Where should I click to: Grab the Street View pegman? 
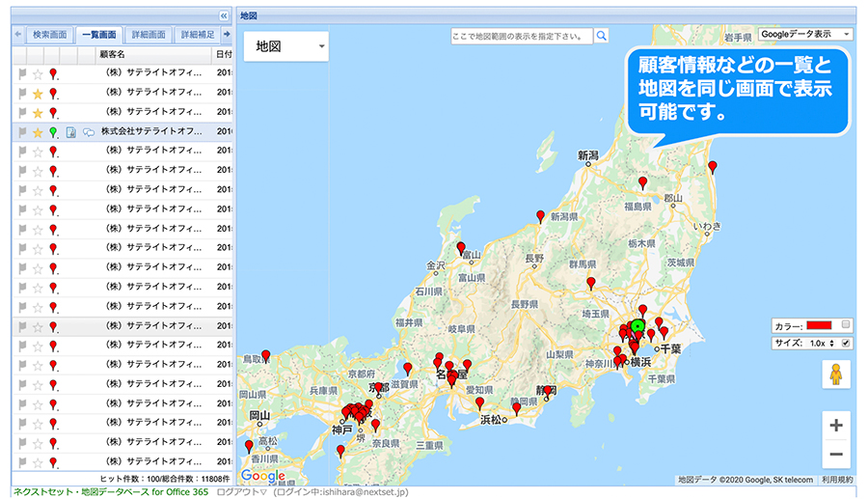pyautogui.click(x=836, y=374)
